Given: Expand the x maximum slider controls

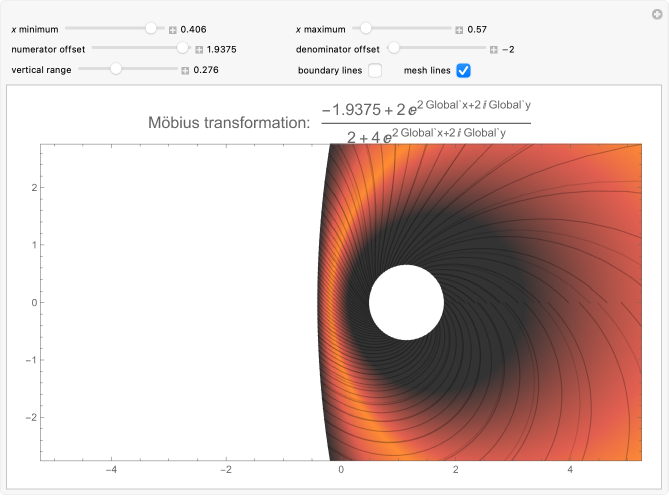Looking at the screenshot, I should click(459, 30).
